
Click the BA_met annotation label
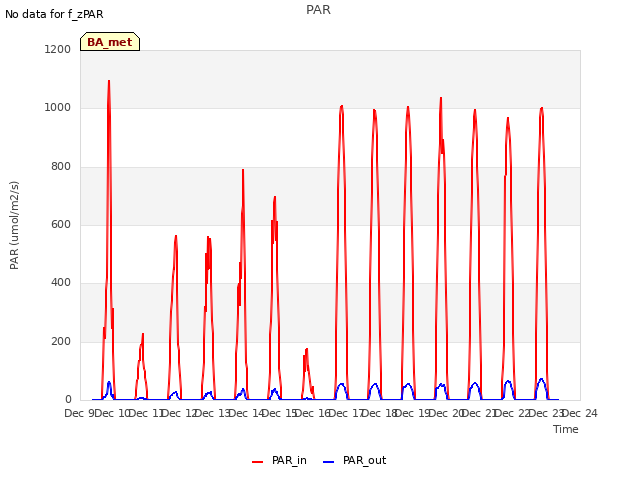coord(110,42)
